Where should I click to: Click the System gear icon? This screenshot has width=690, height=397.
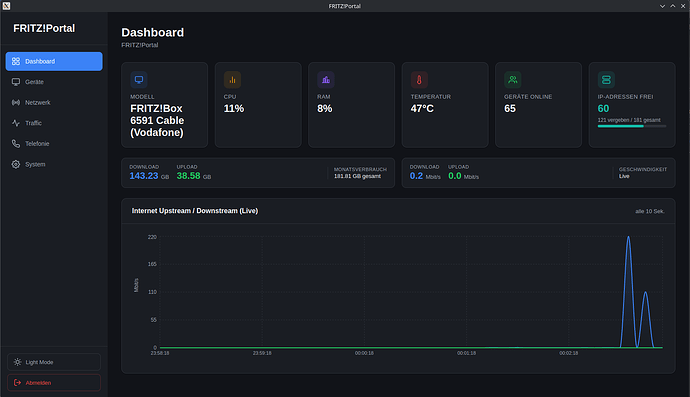(16, 164)
